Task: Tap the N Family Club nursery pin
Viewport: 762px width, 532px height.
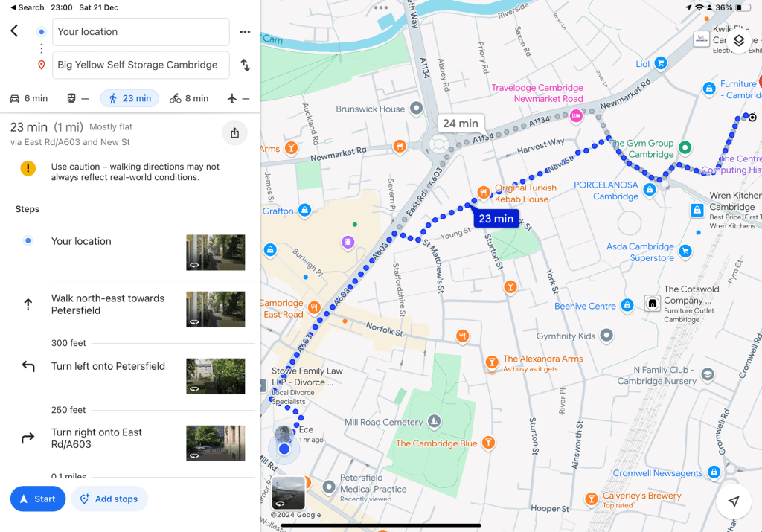Action: point(708,374)
